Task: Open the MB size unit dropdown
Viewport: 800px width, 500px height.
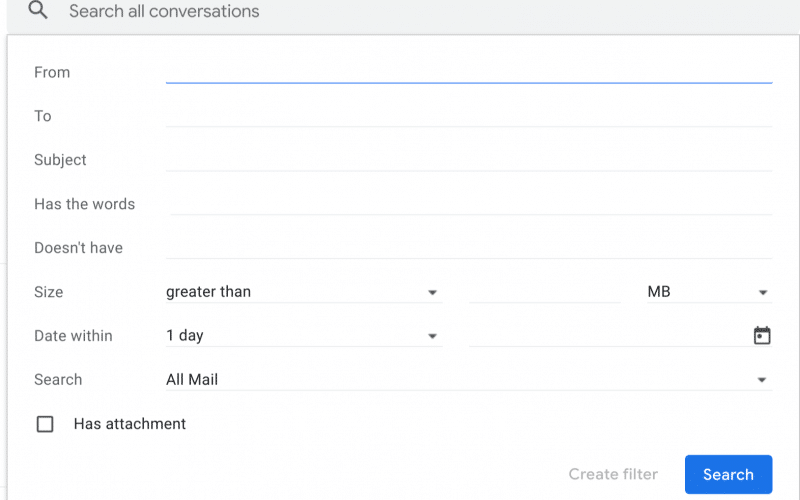Action: pyautogui.click(x=708, y=292)
